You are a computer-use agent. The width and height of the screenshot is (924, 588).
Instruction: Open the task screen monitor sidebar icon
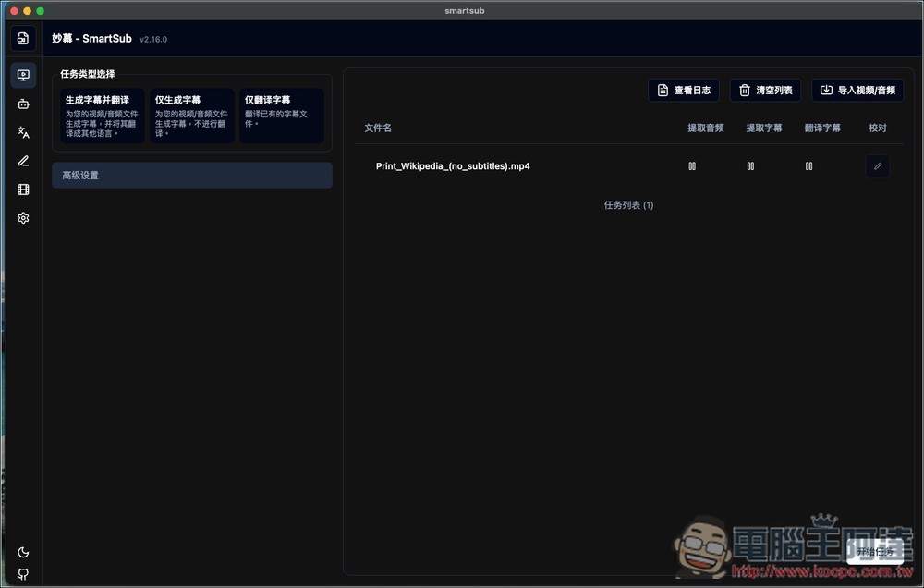(23, 75)
